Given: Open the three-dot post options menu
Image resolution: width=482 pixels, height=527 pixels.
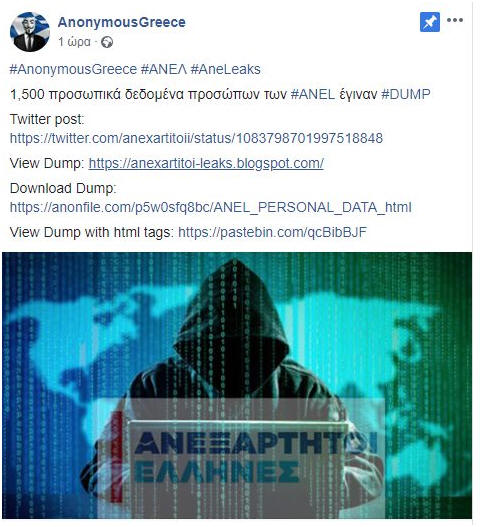Looking at the screenshot, I should pyautogui.click(x=455, y=20).
